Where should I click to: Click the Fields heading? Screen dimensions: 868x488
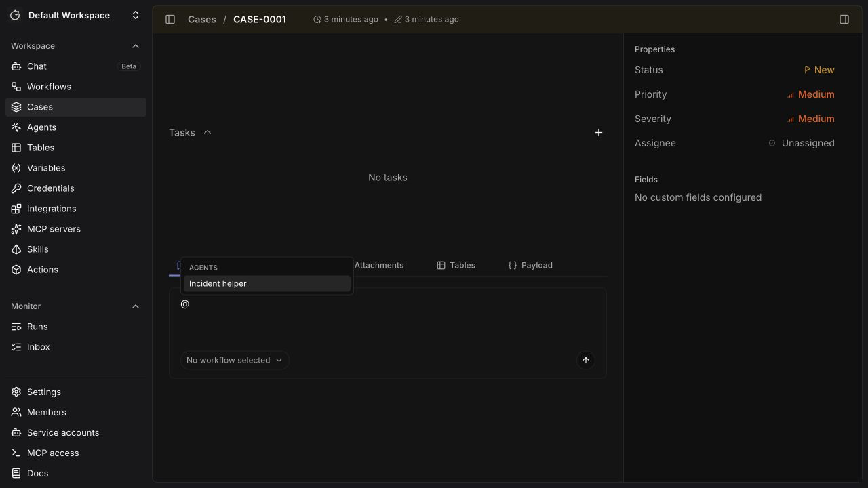point(646,180)
